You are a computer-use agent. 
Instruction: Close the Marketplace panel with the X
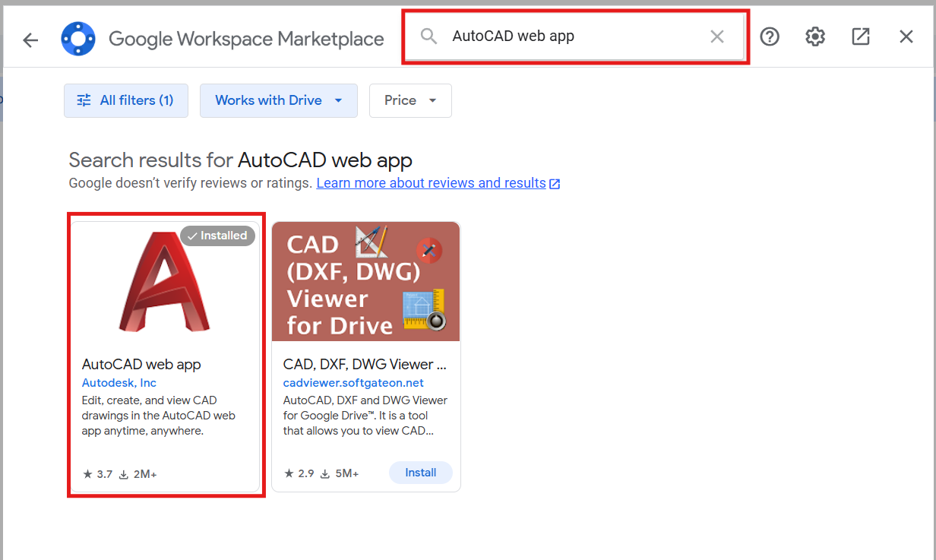point(906,36)
